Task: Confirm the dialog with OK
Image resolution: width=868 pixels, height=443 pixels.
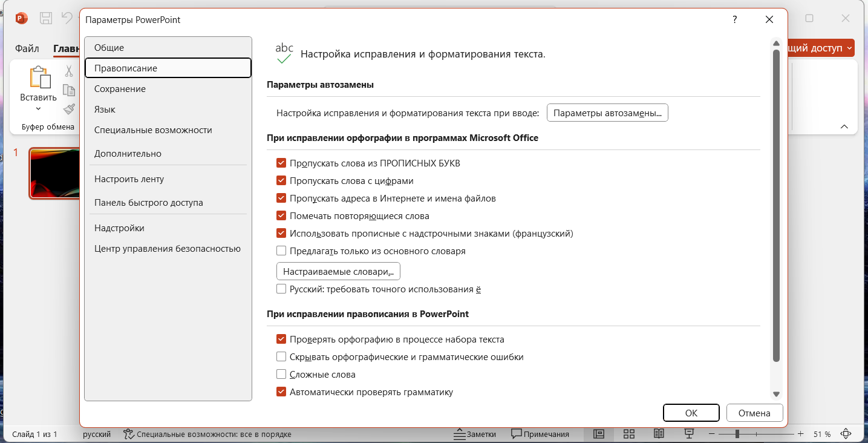Action: point(691,413)
